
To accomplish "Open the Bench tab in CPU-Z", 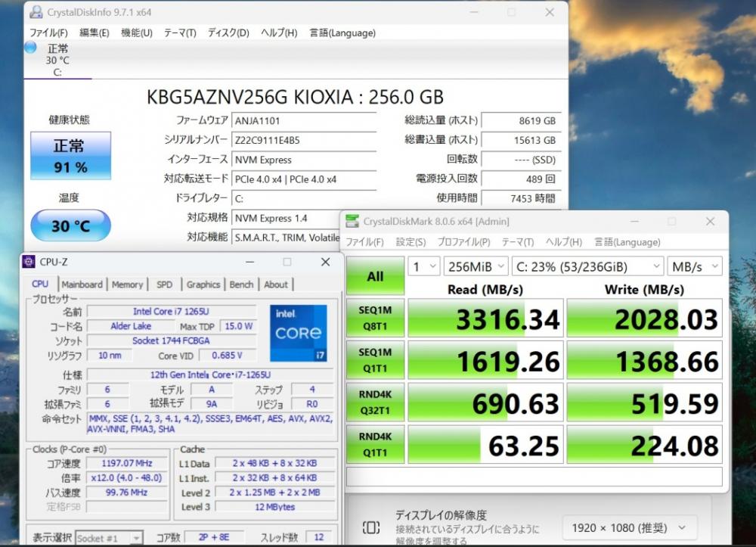I will 241,284.
